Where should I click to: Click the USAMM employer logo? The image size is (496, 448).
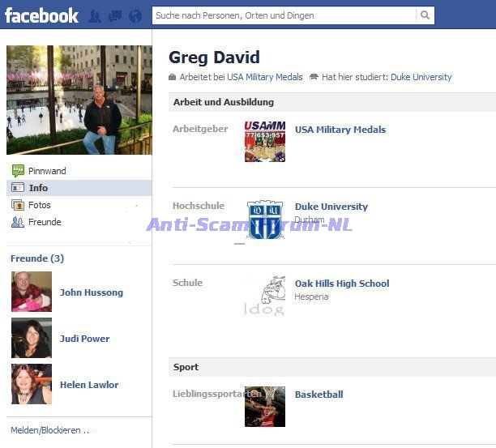coord(265,141)
